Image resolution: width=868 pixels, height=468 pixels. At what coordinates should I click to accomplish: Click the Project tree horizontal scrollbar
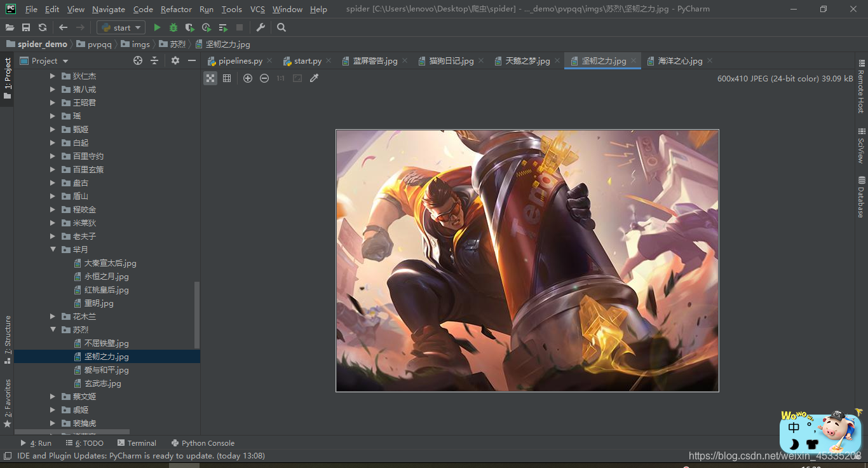coord(72,432)
